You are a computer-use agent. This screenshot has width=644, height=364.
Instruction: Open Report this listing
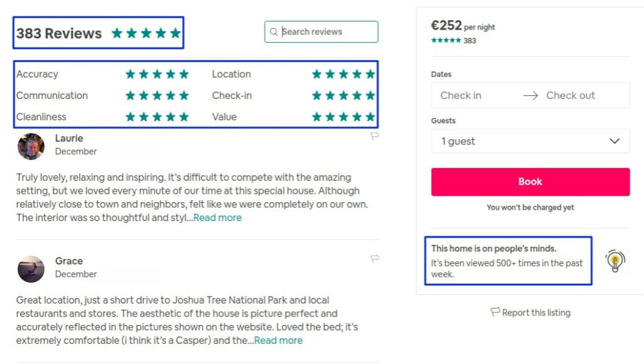(536, 312)
